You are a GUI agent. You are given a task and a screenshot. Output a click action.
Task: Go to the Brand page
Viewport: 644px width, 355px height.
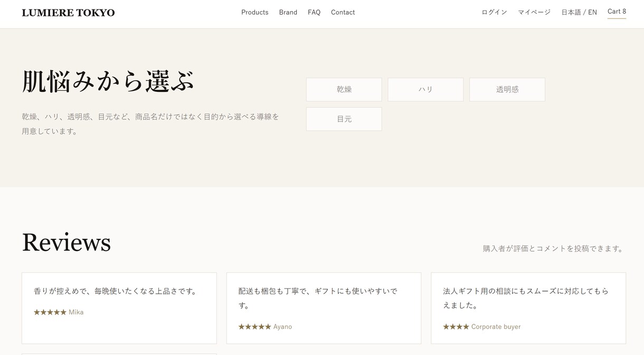(288, 12)
